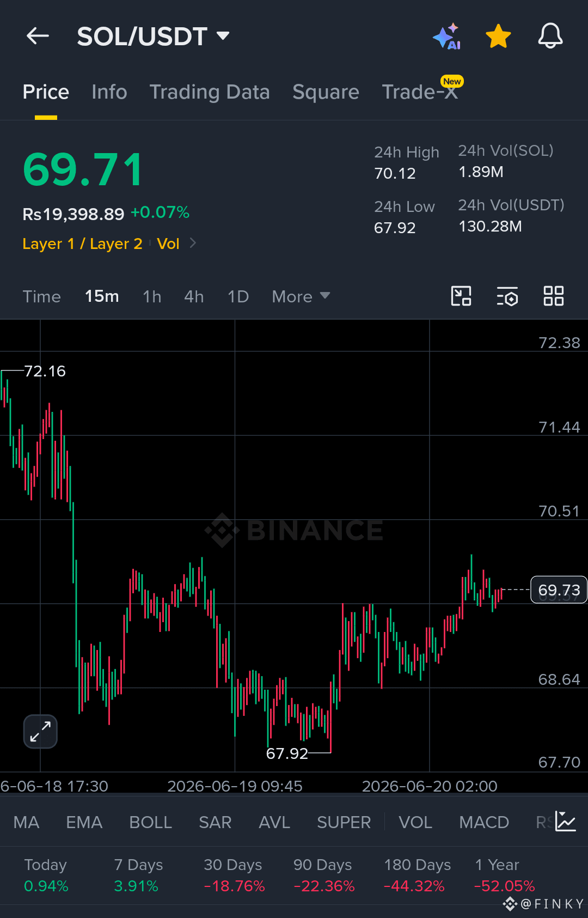Open the AI assistant sparkle icon
The width and height of the screenshot is (588, 918).
tap(447, 37)
